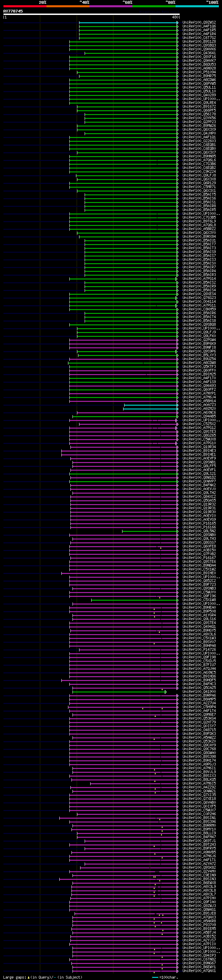Viewport: 222px width, 980px height.
Task: Open hit UniRef100_Q43641
Action: 199,53
